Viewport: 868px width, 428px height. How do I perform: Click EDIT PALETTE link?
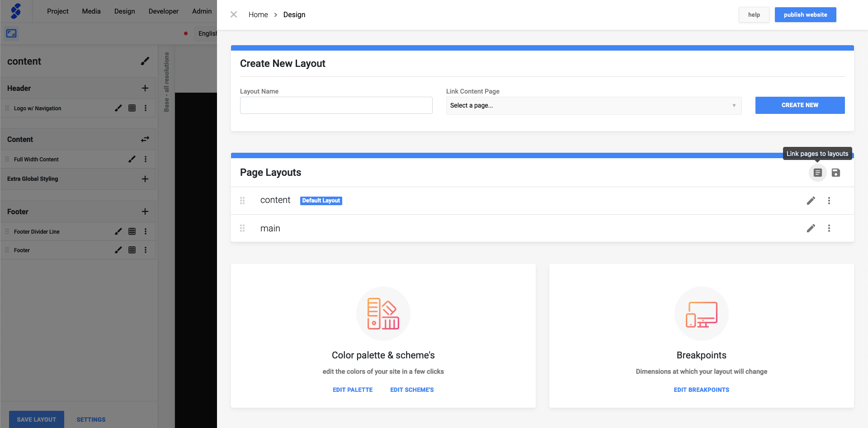353,390
